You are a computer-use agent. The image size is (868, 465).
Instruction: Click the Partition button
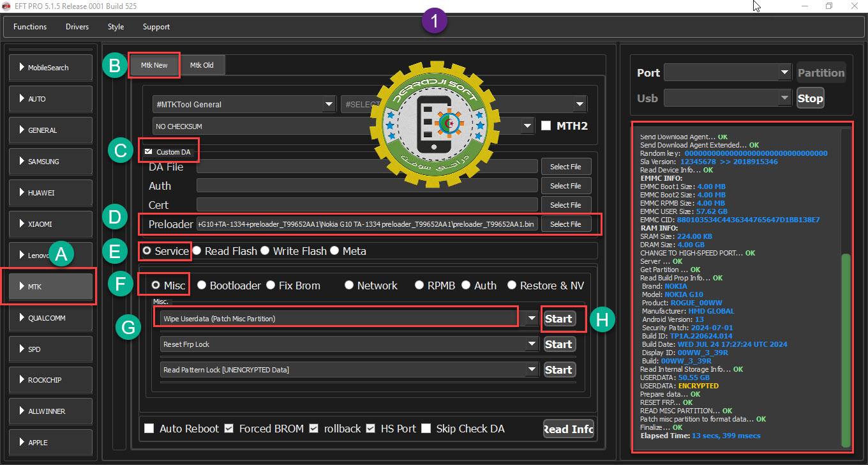click(x=821, y=73)
